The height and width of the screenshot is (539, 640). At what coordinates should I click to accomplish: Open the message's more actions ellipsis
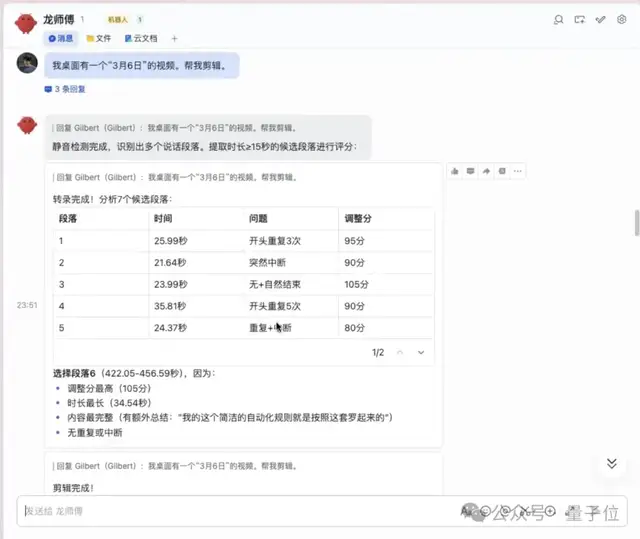pos(518,171)
